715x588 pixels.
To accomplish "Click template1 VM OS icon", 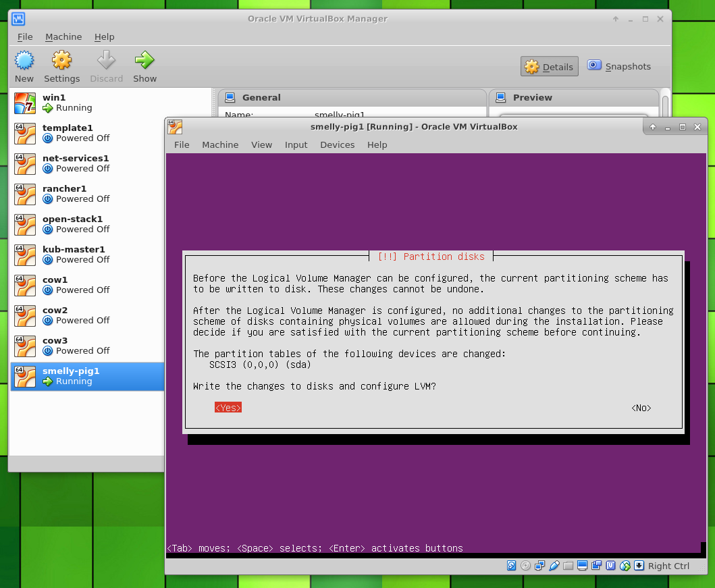I will point(24,134).
